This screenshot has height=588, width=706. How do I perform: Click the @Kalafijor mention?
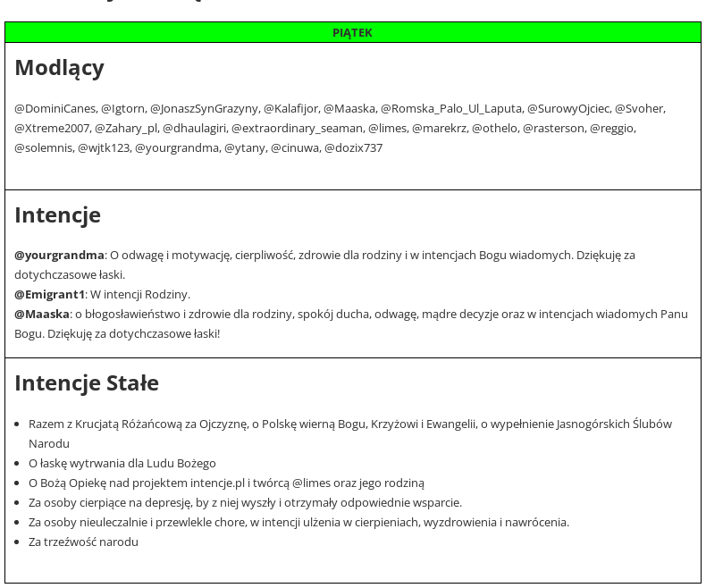click(x=290, y=108)
